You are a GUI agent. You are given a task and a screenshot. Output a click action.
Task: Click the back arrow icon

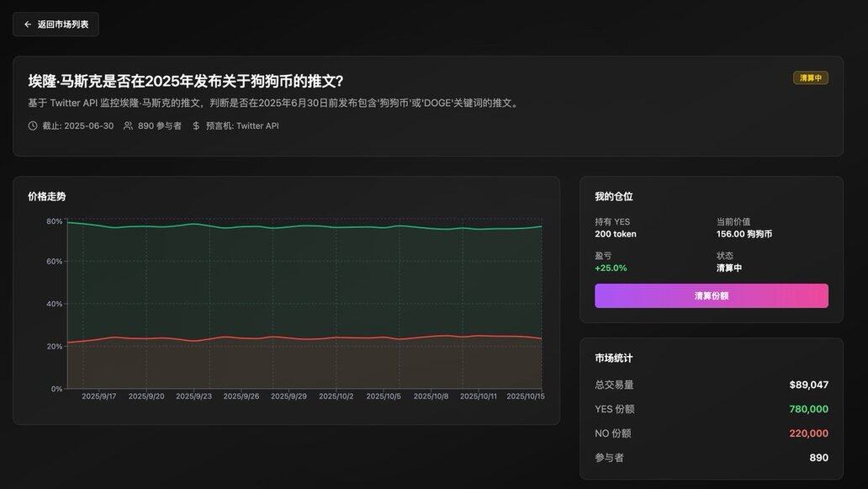[28, 24]
